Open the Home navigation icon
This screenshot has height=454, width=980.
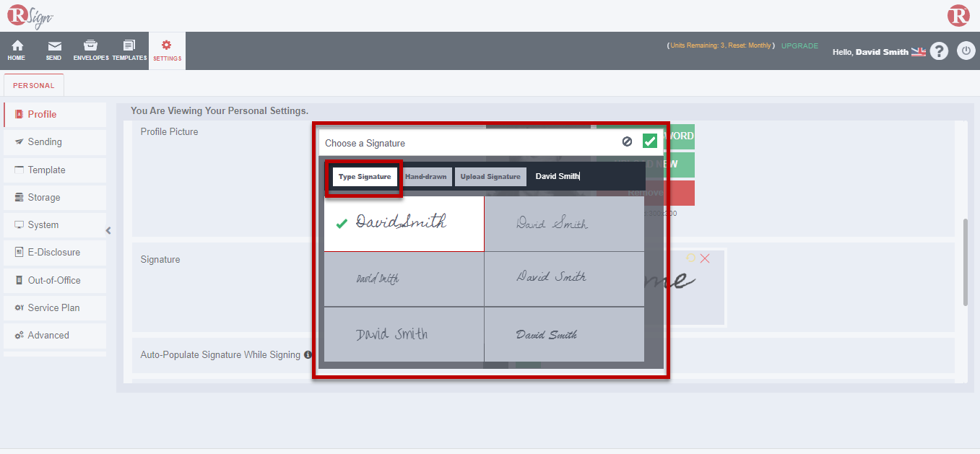click(x=16, y=50)
